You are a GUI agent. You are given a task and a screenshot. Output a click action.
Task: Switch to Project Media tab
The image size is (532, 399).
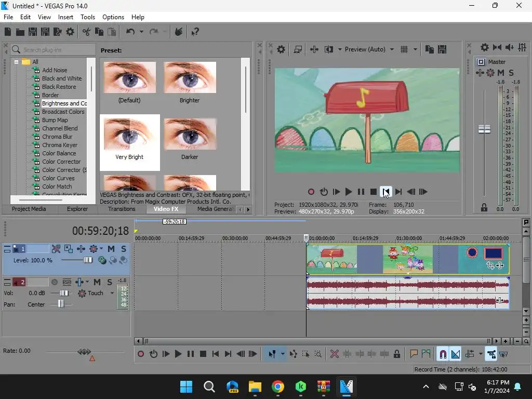pyautogui.click(x=29, y=209)
